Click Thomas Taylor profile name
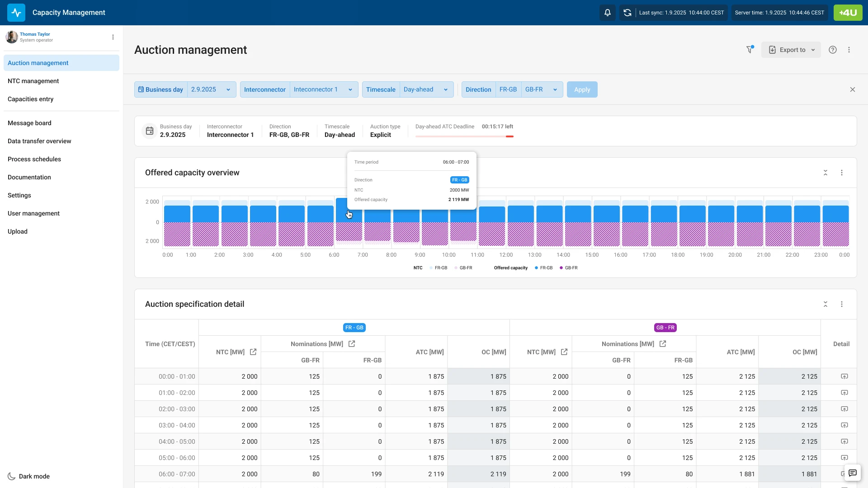868x488 pixels. coord(35,34)
